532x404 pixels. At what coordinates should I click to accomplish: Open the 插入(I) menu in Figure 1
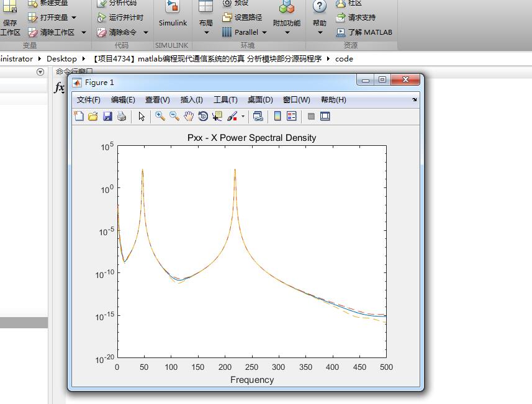(191, 100)
